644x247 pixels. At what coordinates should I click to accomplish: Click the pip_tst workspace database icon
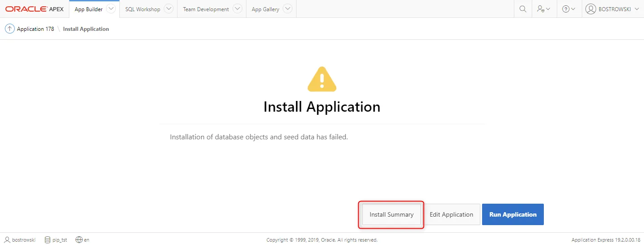tap(47, 240)
